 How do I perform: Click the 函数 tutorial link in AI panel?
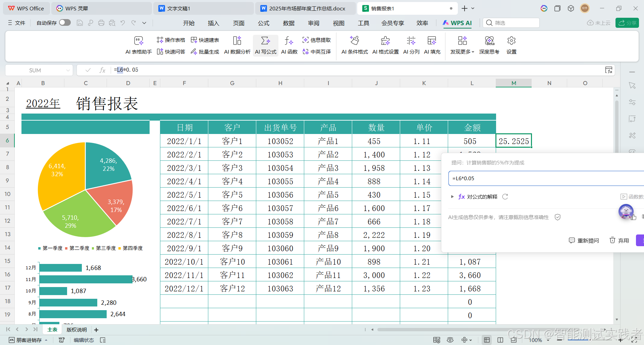[632, 197]
